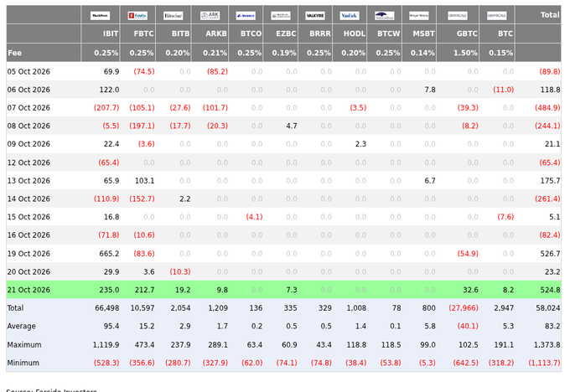
Task: Click the Franklin Templeton logo above EZBC
Action: (x=281, y=16)
